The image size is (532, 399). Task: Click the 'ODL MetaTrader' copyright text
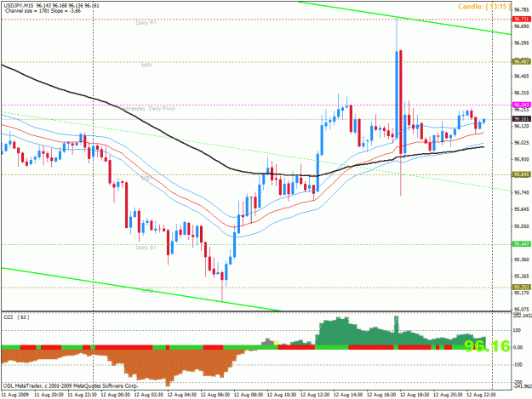pyautogui.click(x=71, y=385)
